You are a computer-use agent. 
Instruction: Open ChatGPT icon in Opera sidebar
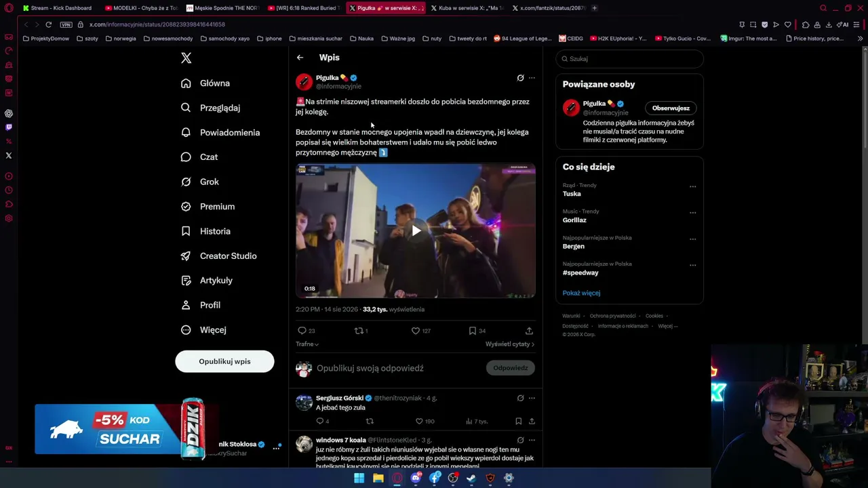tap(9, 114)
